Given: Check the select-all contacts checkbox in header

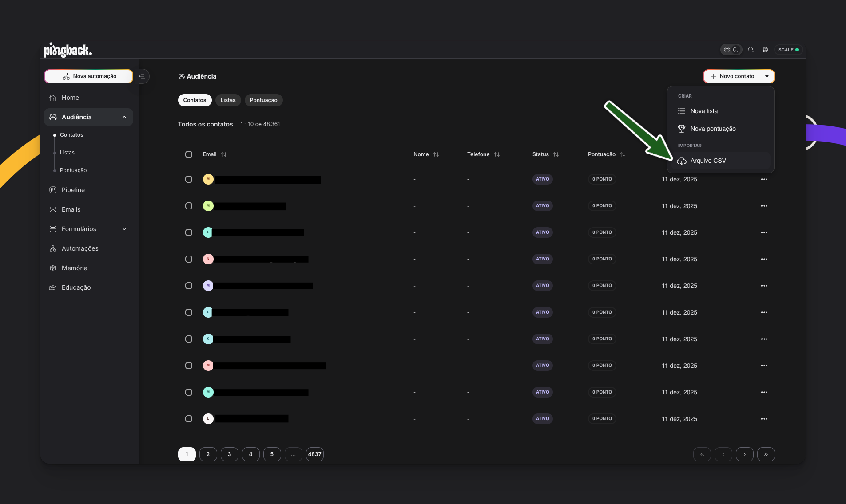Looking at the screenshot, I should pyautogui.click(x=189, y=154).
